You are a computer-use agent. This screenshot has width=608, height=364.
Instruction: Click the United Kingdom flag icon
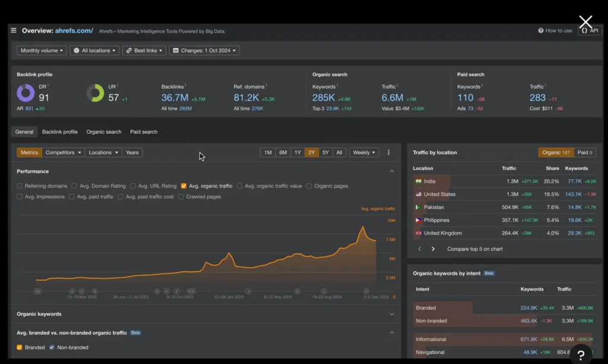pyautogui.click(x=419, y=233)
